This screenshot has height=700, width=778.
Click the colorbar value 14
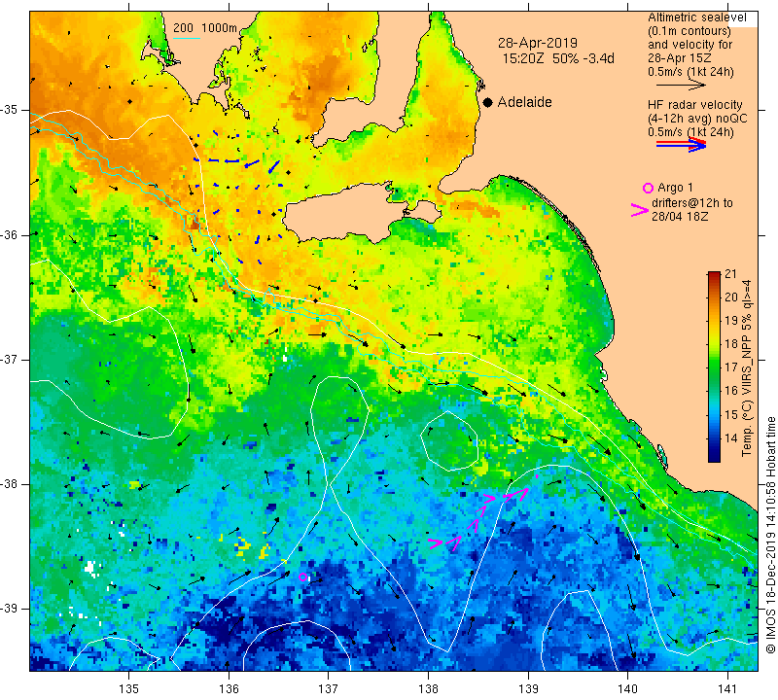pyautogui.click(x=731, y=437)
